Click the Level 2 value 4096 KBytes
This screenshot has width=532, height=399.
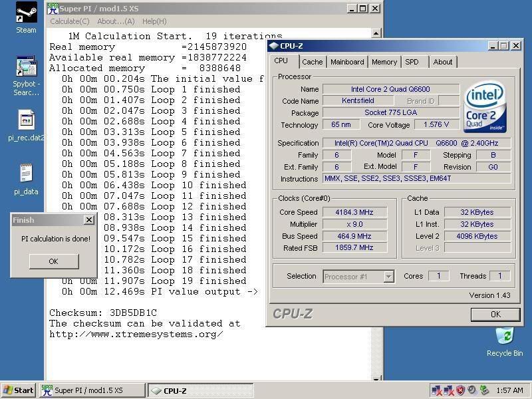[477, 236]
